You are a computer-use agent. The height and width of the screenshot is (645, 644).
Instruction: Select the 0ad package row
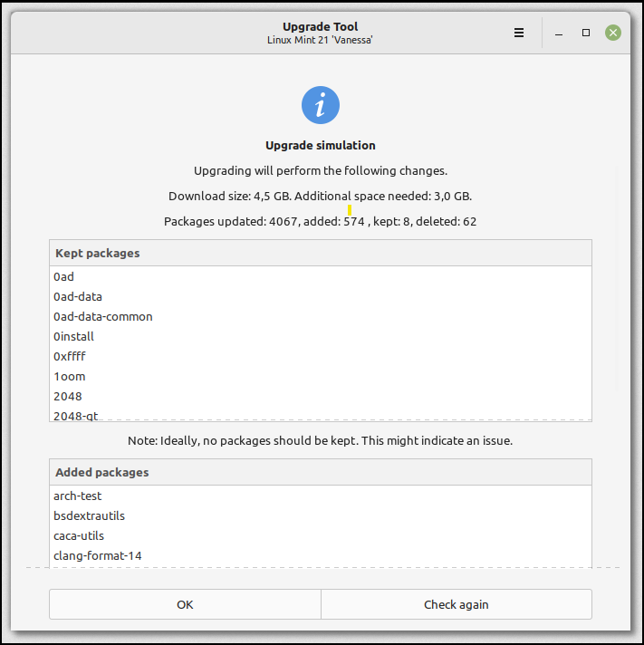[321, 277]
